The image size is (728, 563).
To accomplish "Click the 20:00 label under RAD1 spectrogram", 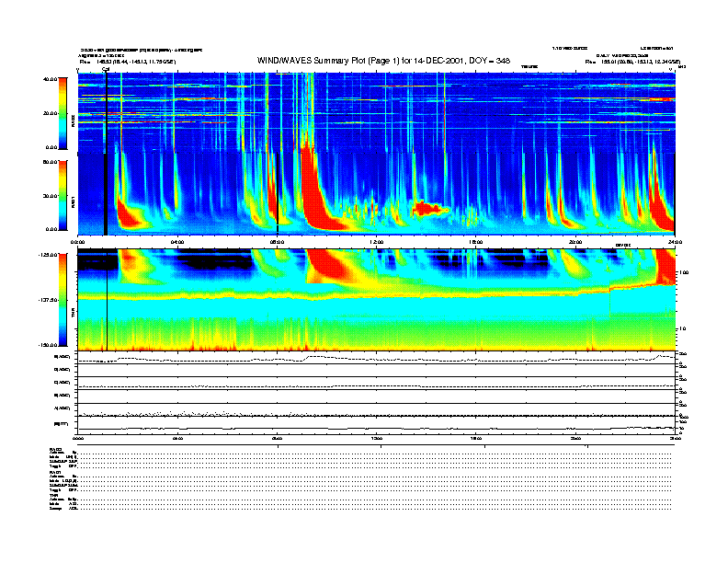I will (575, 242).
